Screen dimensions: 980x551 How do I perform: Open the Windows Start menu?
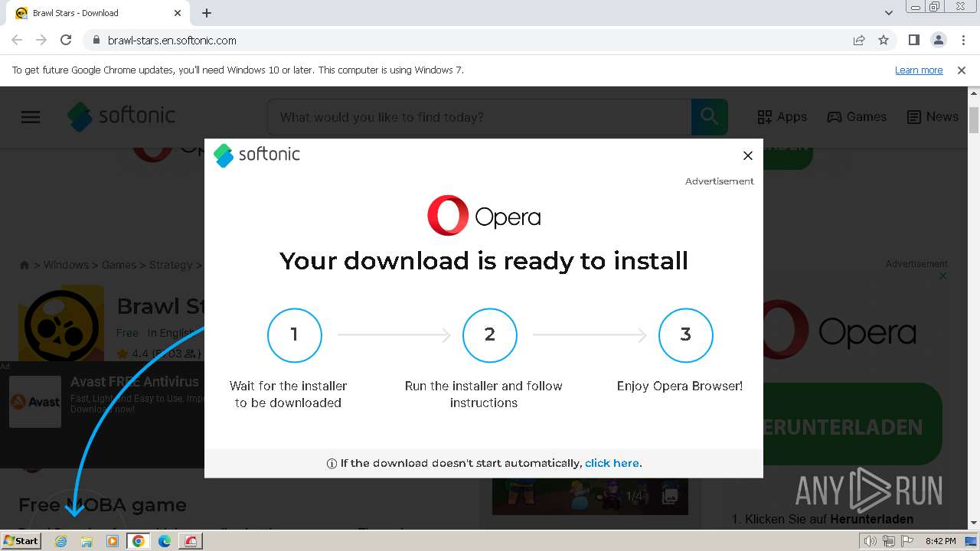(21, 540)
